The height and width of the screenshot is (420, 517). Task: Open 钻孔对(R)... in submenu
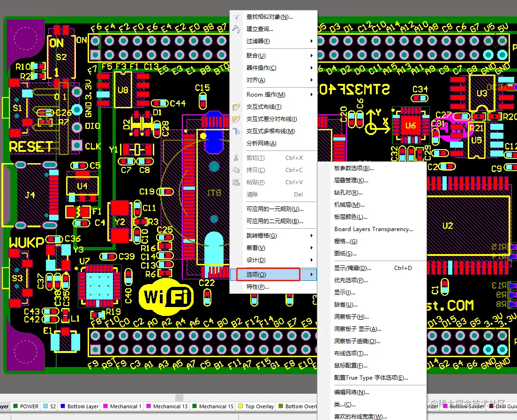coord(372,193)
